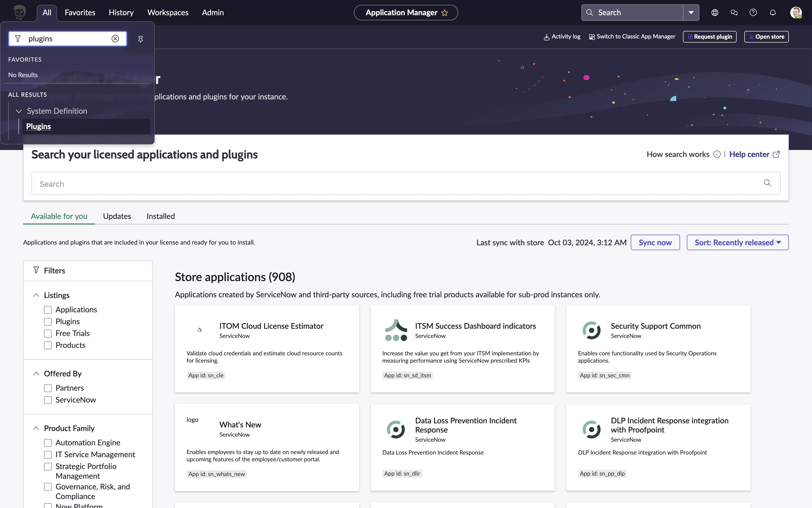Image resolution: width=812 pixels, height=508 pixels.
Task: Favorite Application Manager with the star icon
Action: [x=445, y=13]
